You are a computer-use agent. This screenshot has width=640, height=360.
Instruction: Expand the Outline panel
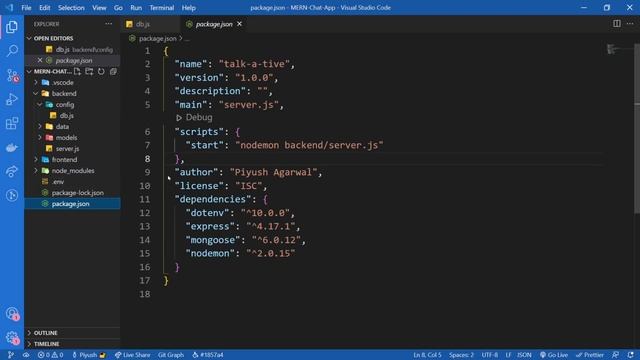point(72,333)
